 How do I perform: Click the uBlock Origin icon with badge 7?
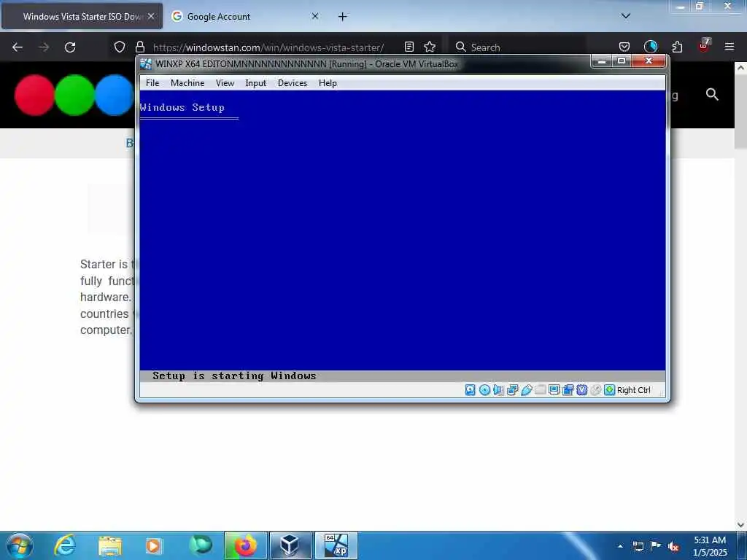704,46
